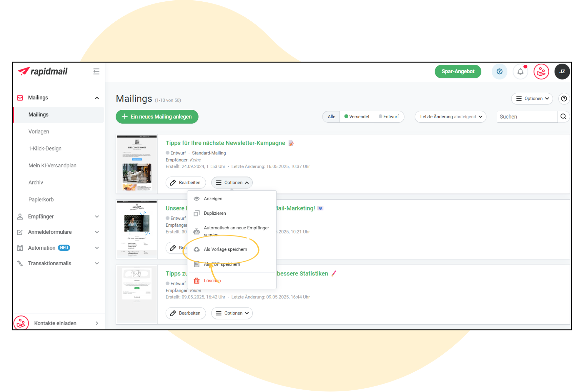Viewport: 584px width, 392px height.
Task: Click the eye icon beside Anzeigen
Action: pos(196,199)
